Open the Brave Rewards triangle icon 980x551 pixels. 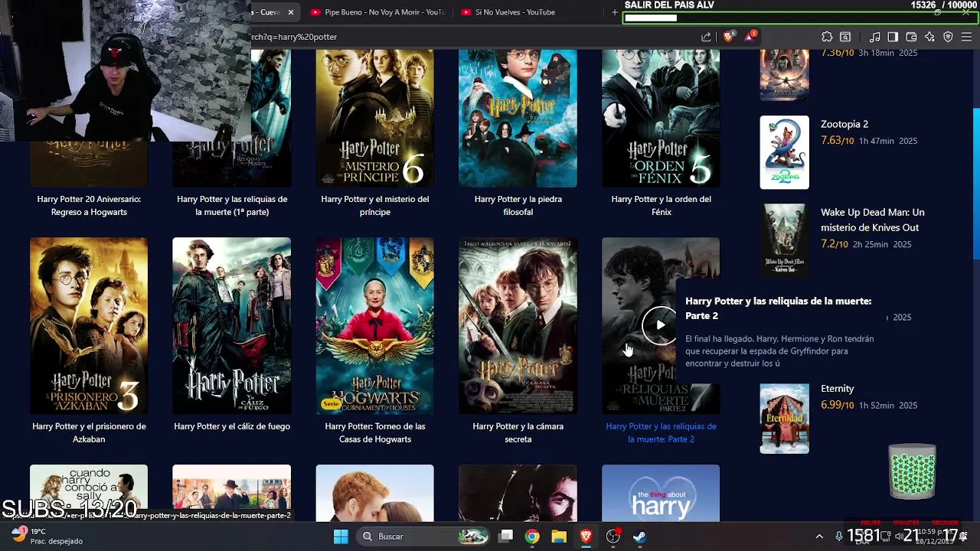coord(750,36)
